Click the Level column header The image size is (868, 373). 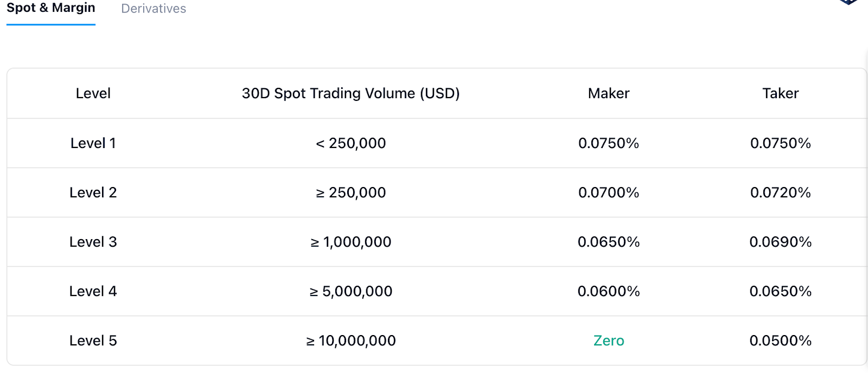93,93
